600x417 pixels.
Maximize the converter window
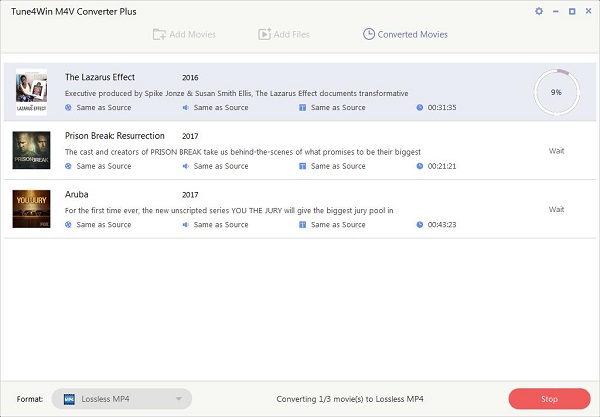point(572,11)
